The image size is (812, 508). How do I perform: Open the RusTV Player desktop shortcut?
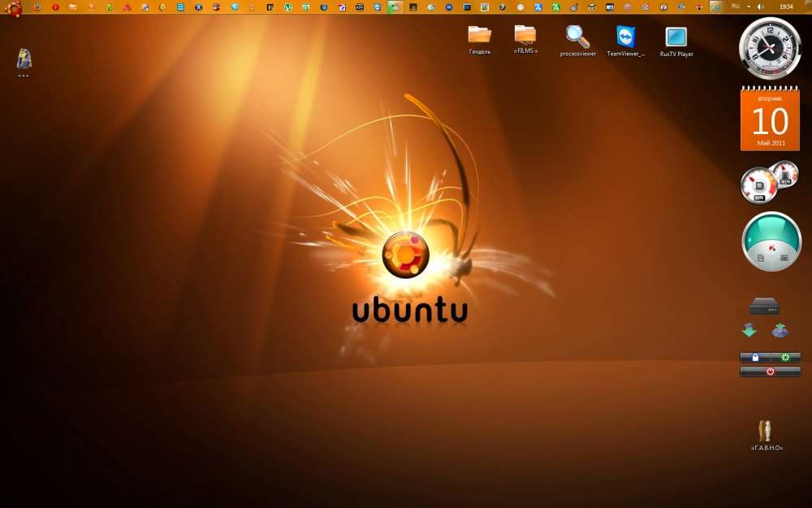676,38
